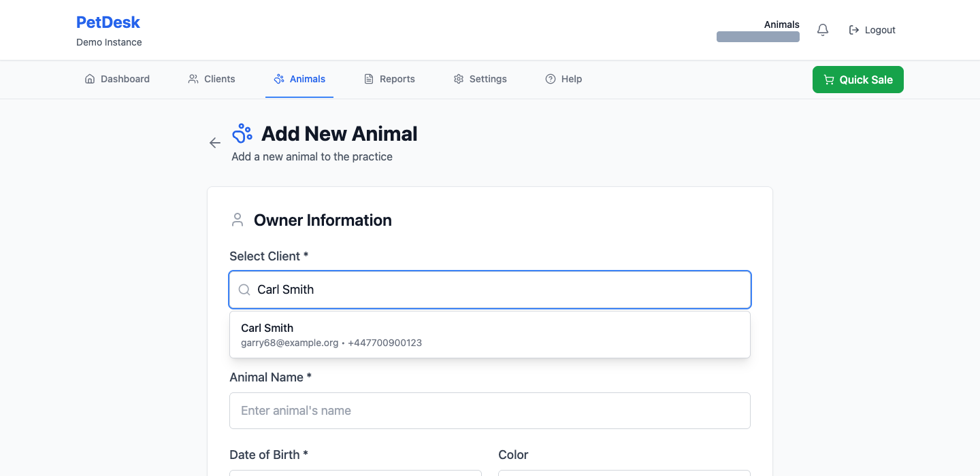Click the Reports document icon
The image size is (980, 476).
[369, 79]
